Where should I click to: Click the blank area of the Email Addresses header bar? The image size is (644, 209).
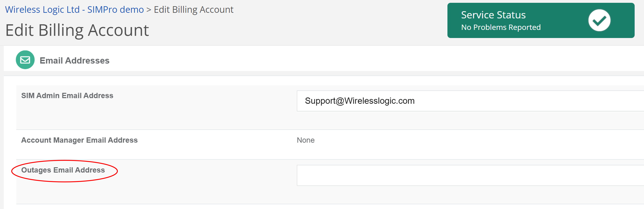click(x=350, y=60)
